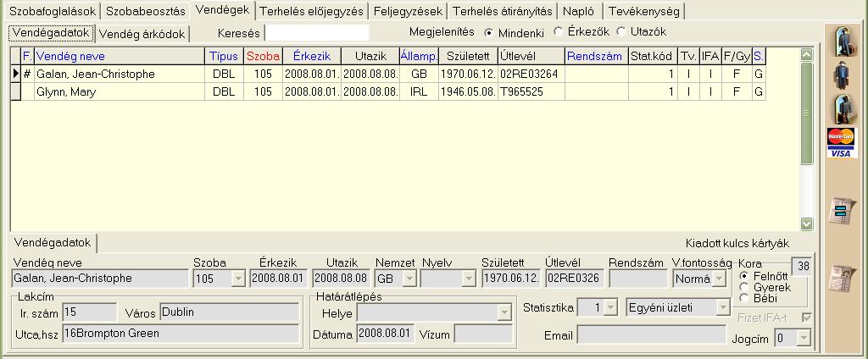Open the MasterCard/Visa credit card icon
Screen dimensions: 868x359
(x=842, y=143)
